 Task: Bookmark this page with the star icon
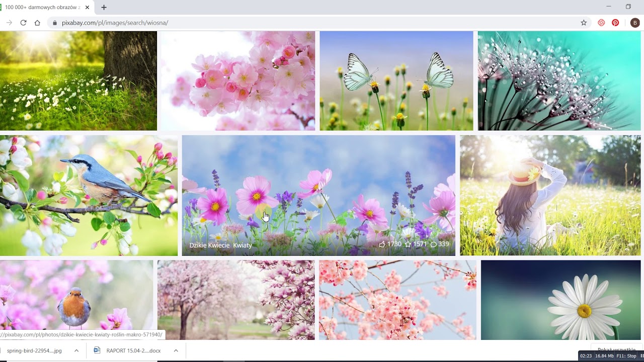tap(584, 23)
